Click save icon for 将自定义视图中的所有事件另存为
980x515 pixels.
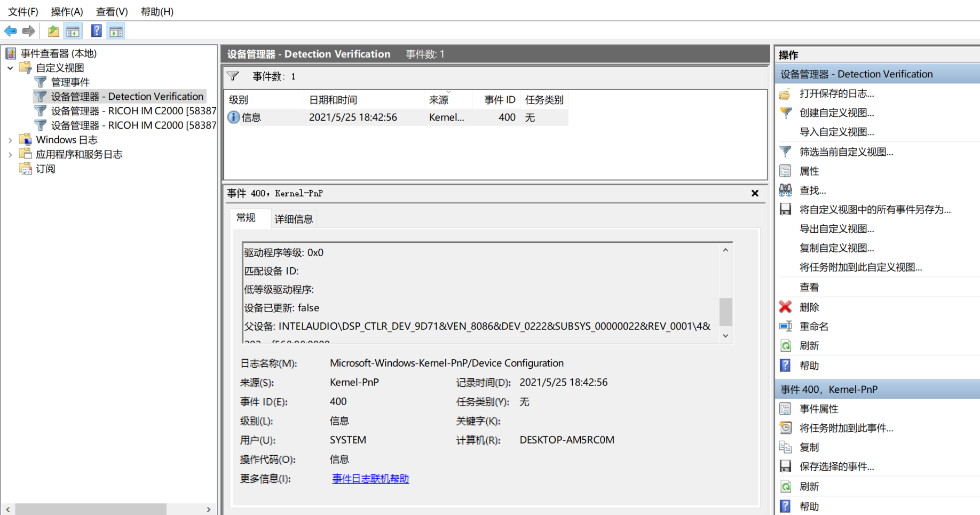[x=785, y=209]
